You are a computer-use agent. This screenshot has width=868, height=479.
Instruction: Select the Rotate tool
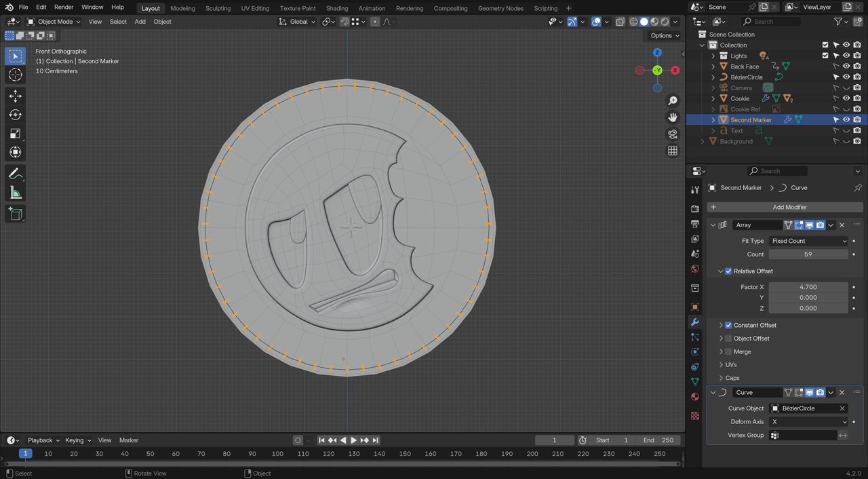coord(15,115)
